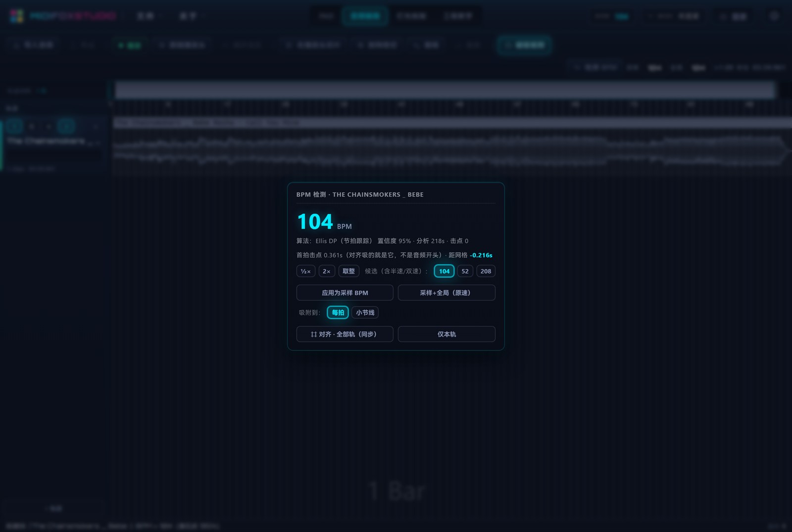Viewport: 792px width, 532px height.
Task: Choose the 52 candidate BPM
Action: click(x=465, y=271)
